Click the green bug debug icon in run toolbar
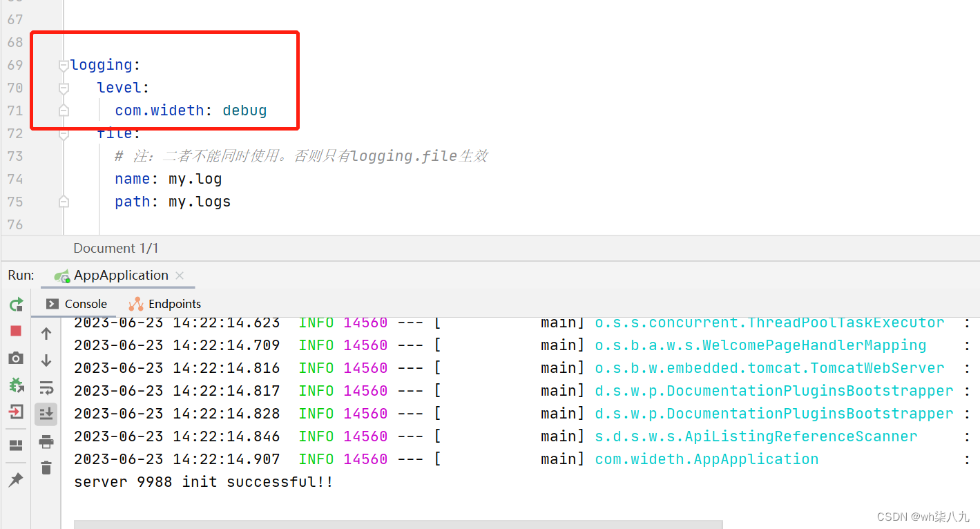Screen dimensions: 980x529 (x=16, y=385)
